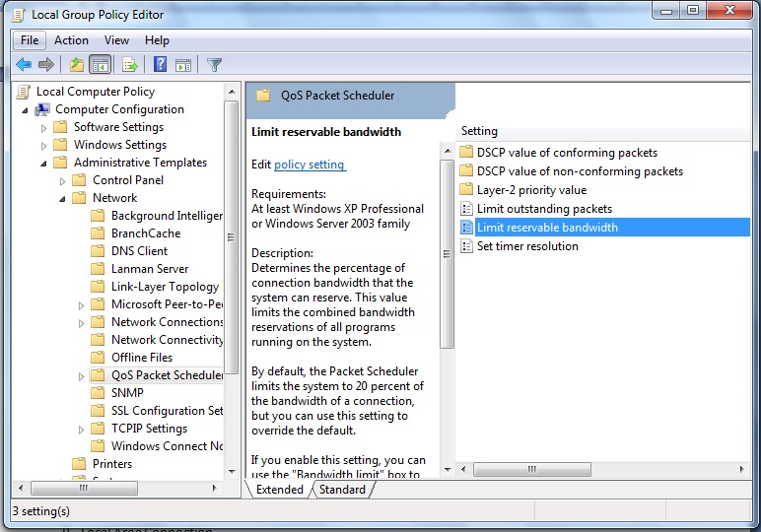Viewport: 761px width, 532px height.
Task: Click the Limit reservable bandwidth setting icon
Action: point(466,227)
